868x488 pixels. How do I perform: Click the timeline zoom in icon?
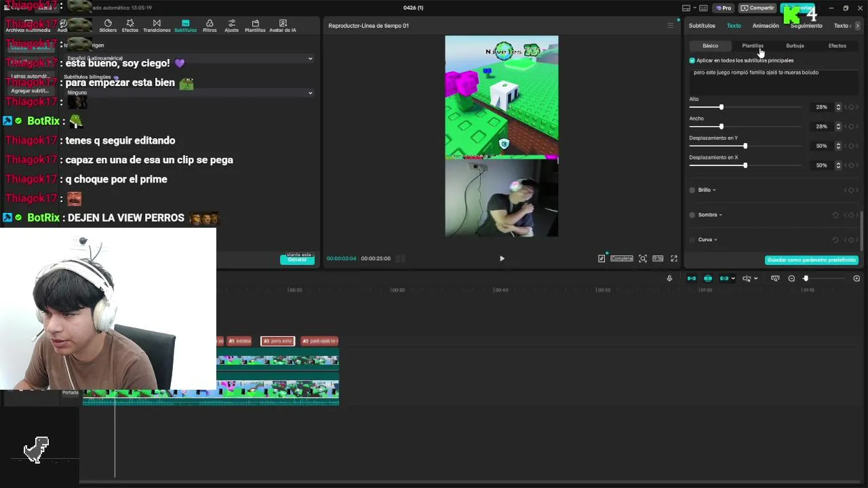(856, 279)
